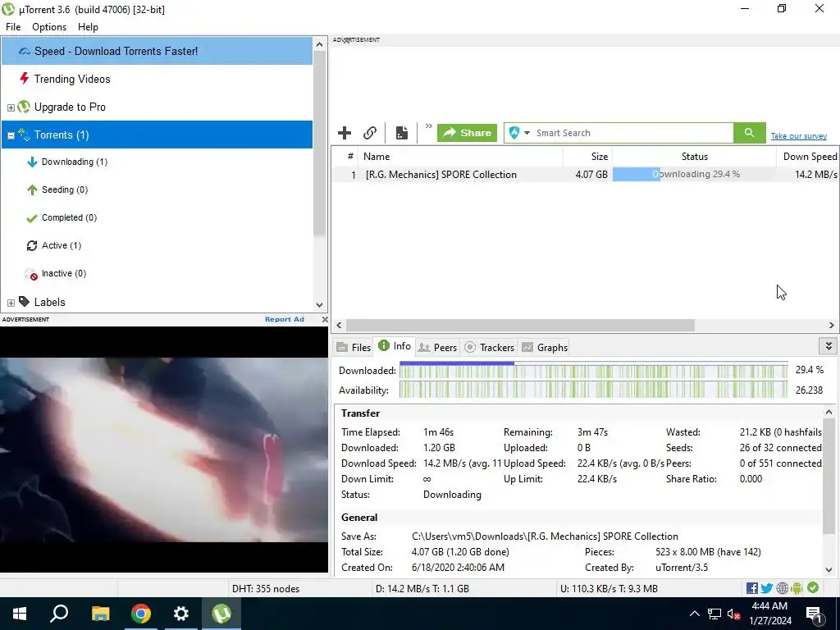Click the Add Torrent plus icon
840x630 pixels.
(x=345, y=133)
